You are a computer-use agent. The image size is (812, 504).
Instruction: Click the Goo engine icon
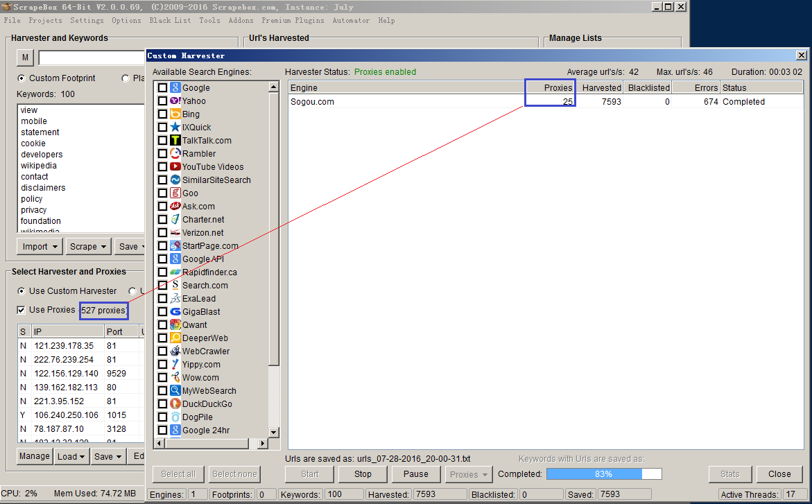click(x=175, y=193)
